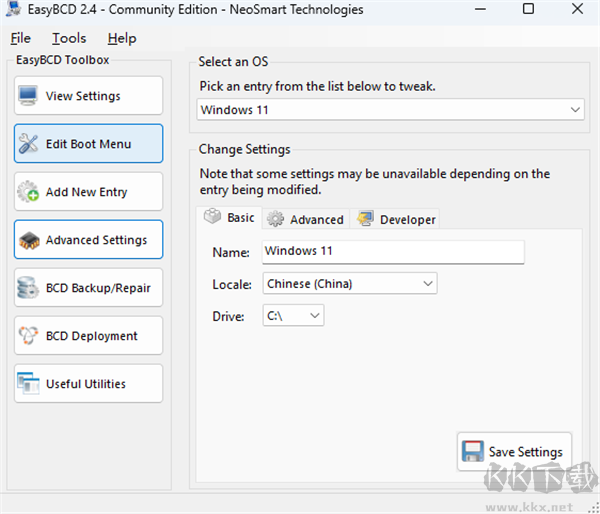
Task: Click the Edit Boot Menu tools icon
Action: pyautogui.click(x=29, y=144)
